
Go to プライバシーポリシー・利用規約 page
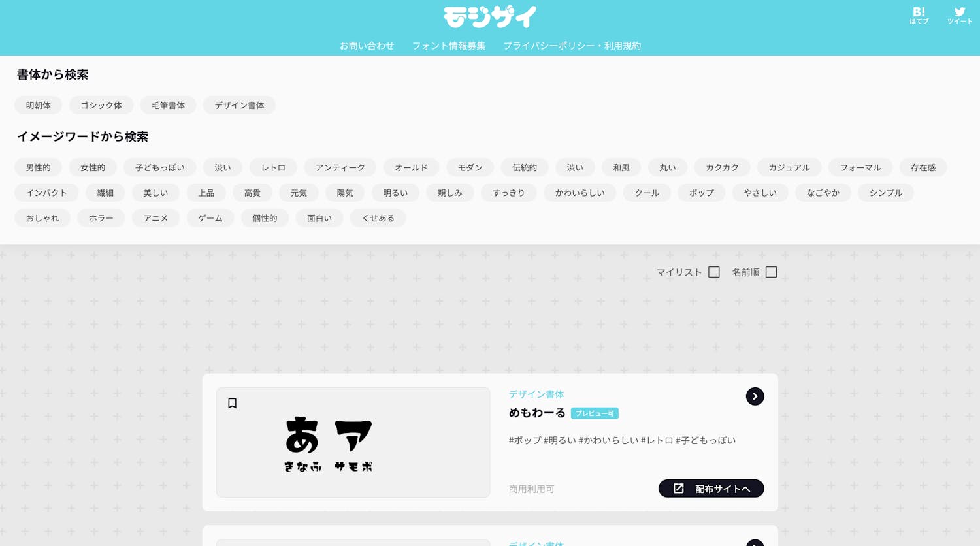click(572, 46)
